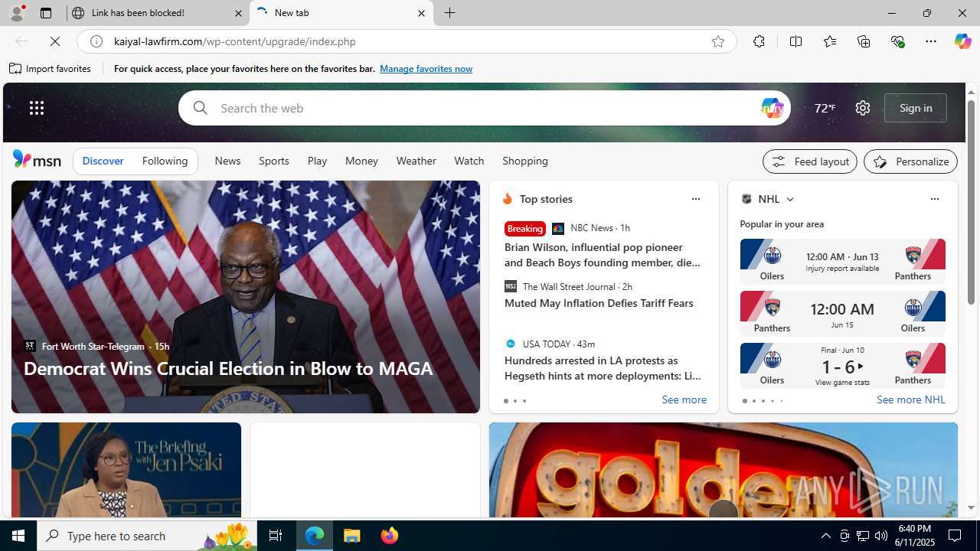This screenshot has width=980, height=551.
Task: Open Muted May Inflation Defies Tariff story
Action: pos(599,303)
